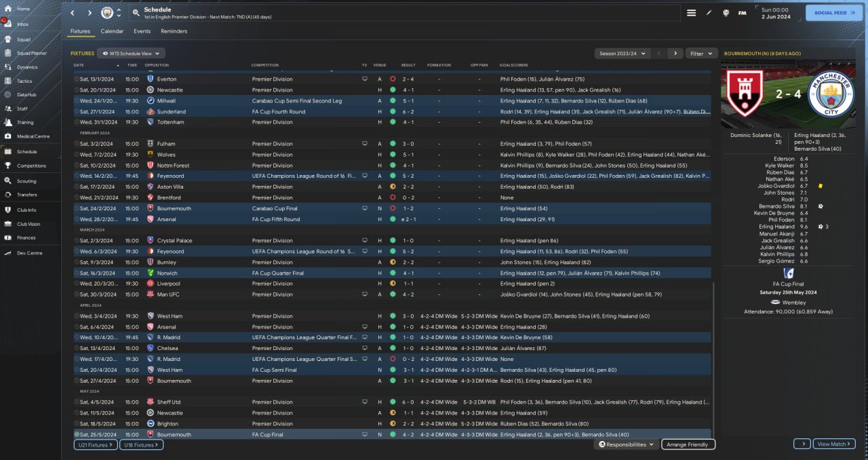Go to the Scouting screen

(26, 181)
